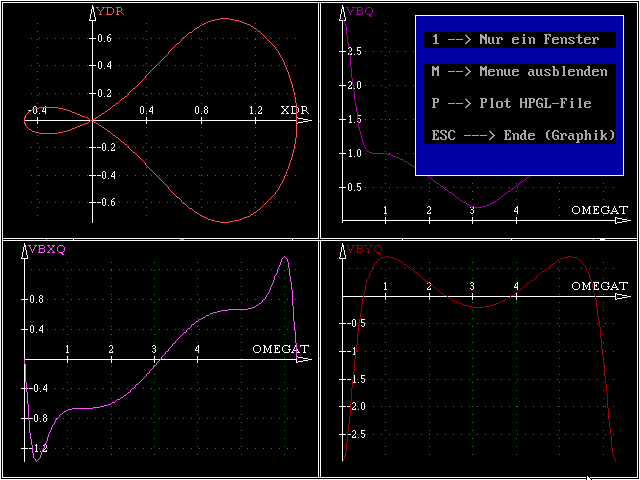
Task: Click the arrowhead atop the YDR axis
Action: [91, 12]
